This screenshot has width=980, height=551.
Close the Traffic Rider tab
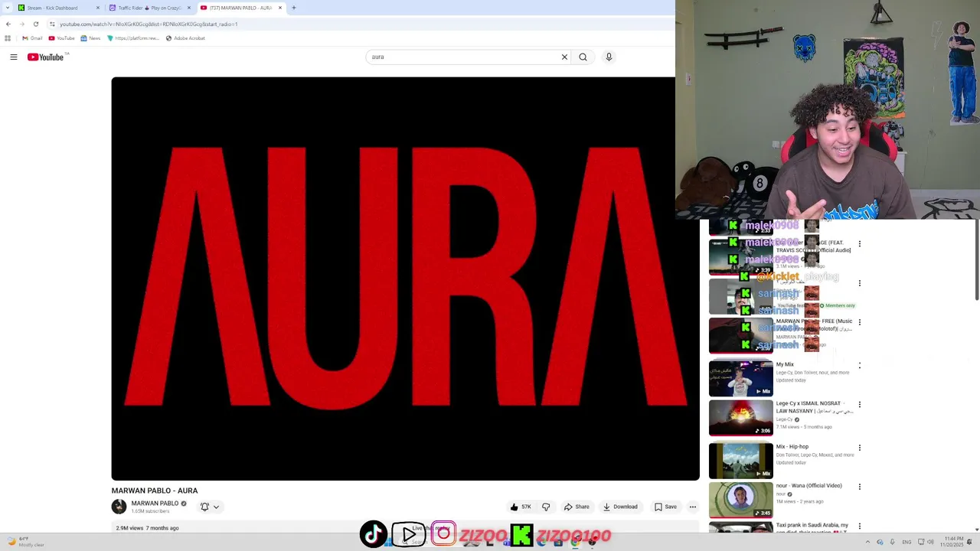click(189, 8)
